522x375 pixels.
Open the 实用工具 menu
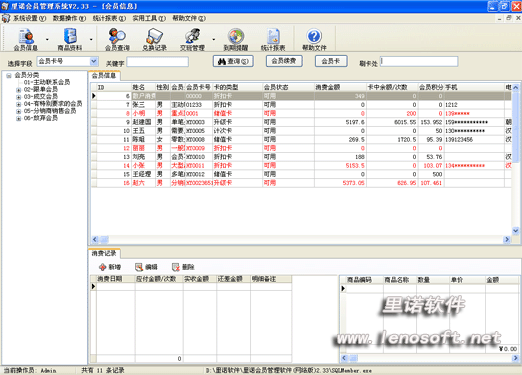[149, 18]
